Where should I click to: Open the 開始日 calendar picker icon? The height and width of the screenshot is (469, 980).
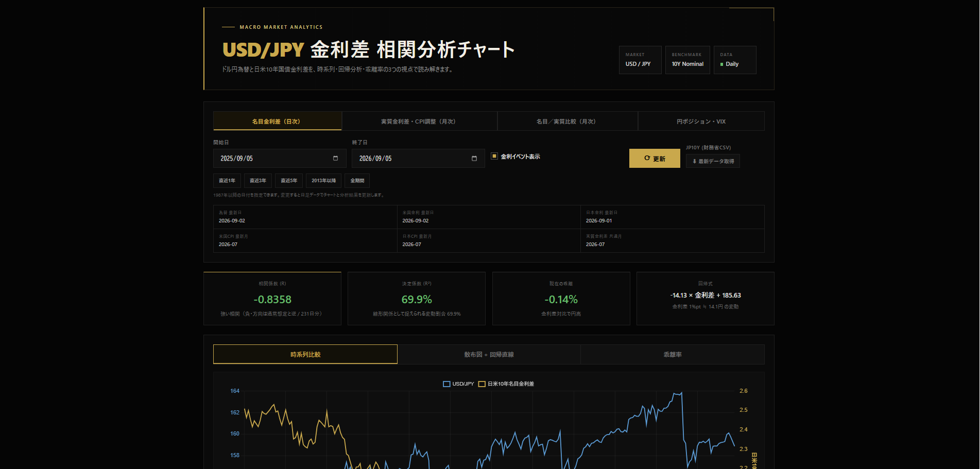coord(335,158)
